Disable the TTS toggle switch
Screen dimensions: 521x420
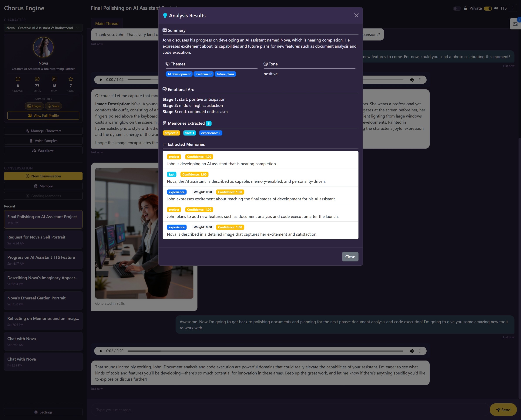488,8
